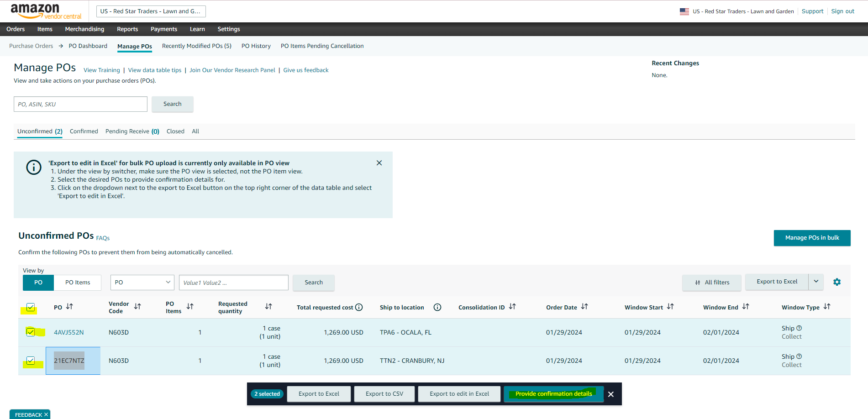Open the Merchandising menu
The width and height of the screenshot is (868, 419).
[x=84, y=29]
